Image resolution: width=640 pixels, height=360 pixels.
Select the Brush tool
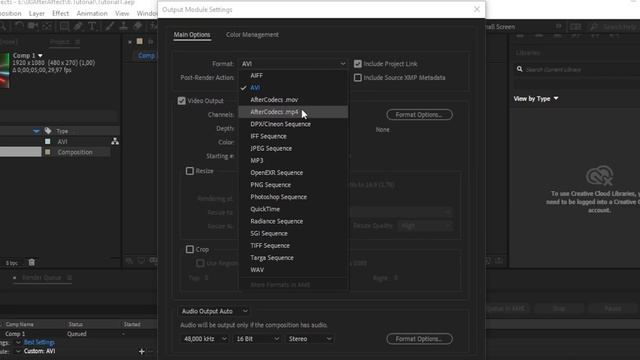point(109,27)
